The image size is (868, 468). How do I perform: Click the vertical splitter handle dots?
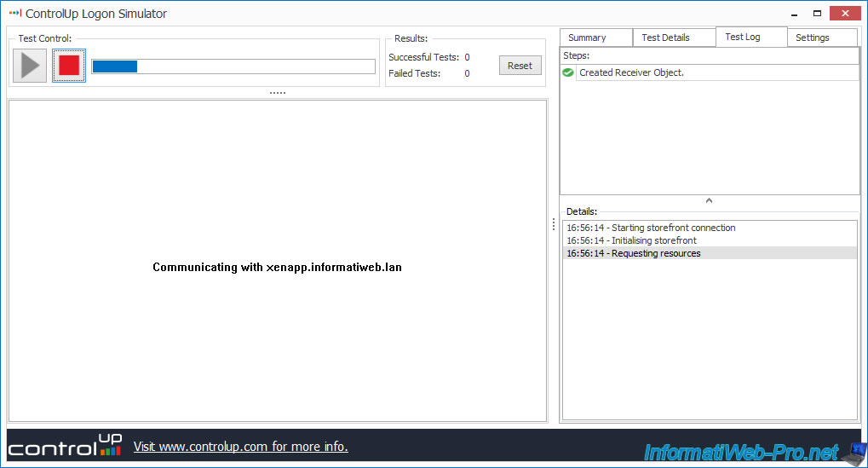pos(554,223)
